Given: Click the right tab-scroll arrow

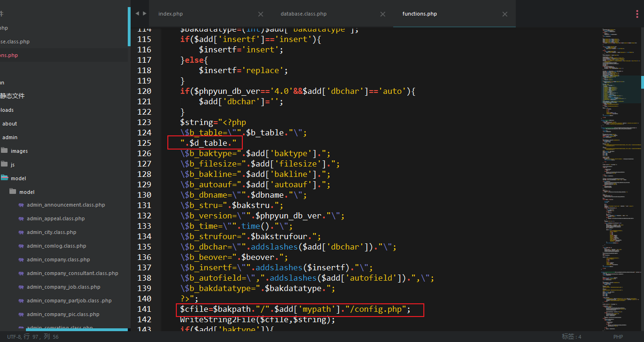Looking at the screenshot, I should 145,14.
